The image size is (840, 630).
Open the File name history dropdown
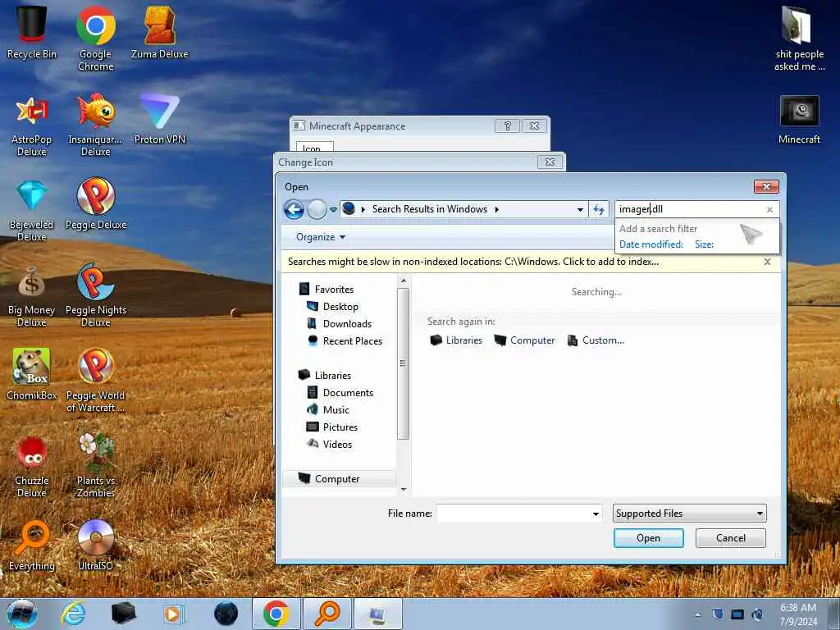[x=596, y=514]
